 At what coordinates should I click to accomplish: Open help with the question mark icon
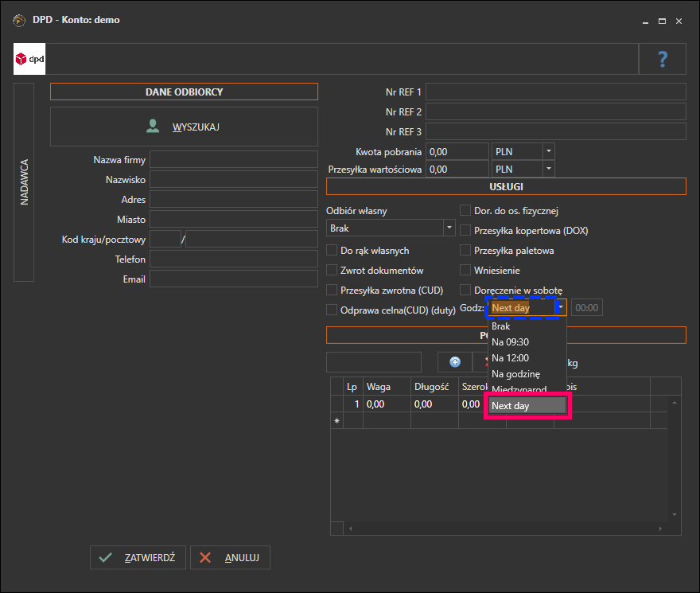pos(663,59)
